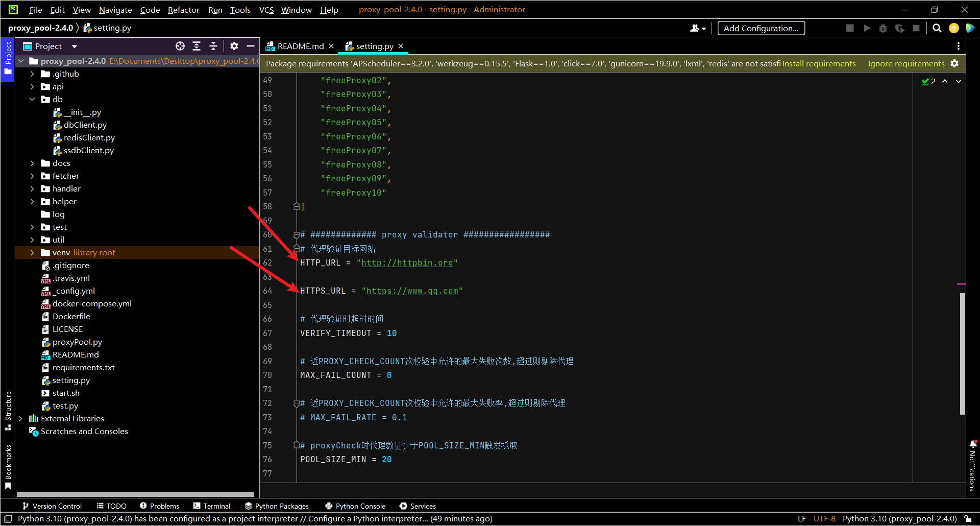Click proxy_pool-2.4.0 breadcrumb in navigation bar
This screenshot has height=526, width=980.
41,28
